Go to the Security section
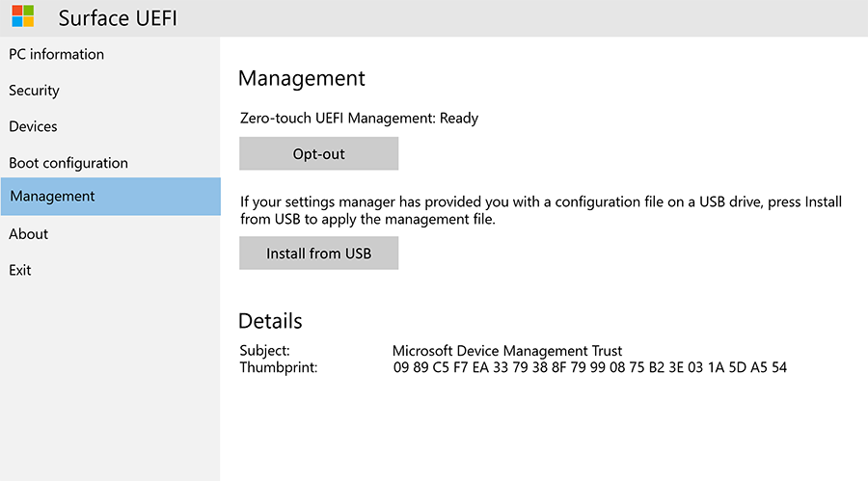Screen dimensions: 868x481 point(34,91)
